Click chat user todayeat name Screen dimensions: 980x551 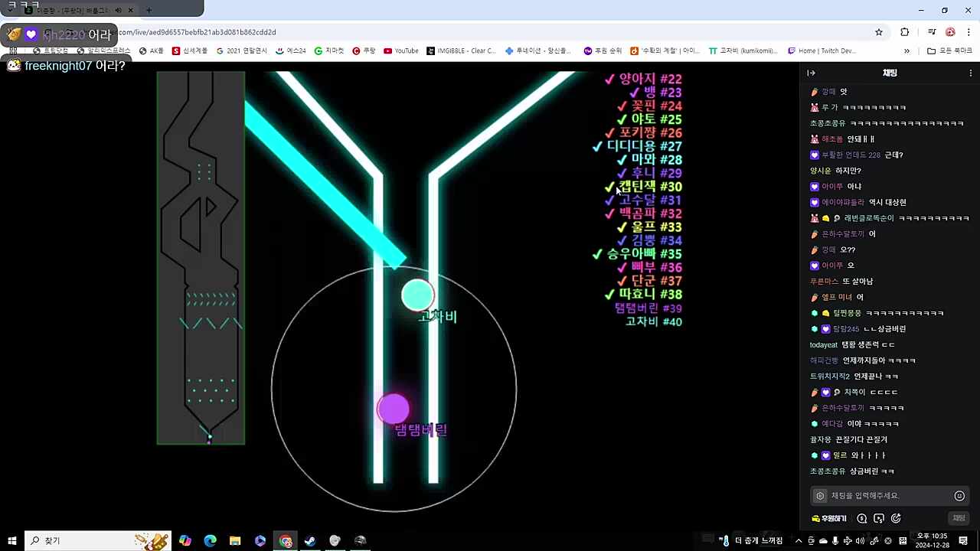coord(824,344)
